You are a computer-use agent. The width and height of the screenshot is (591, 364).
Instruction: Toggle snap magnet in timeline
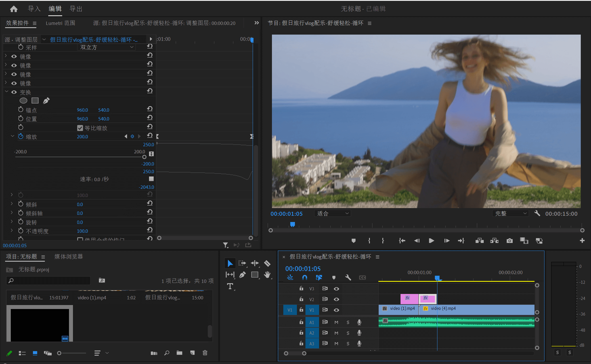click(305, 278)
